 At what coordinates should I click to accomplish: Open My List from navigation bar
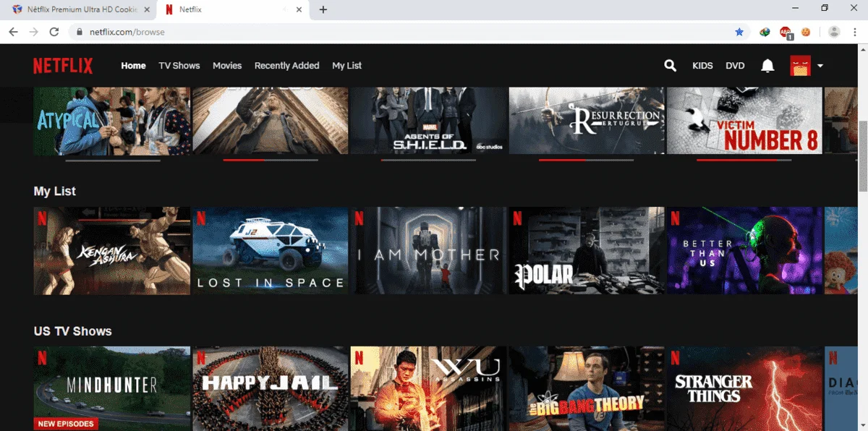pos(347,66)
